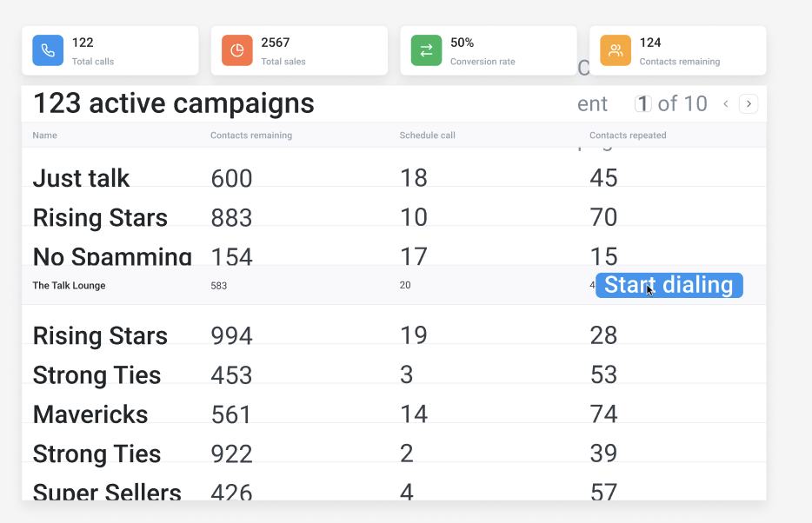Select the No Spamming campaign

[x=112, y=256]
